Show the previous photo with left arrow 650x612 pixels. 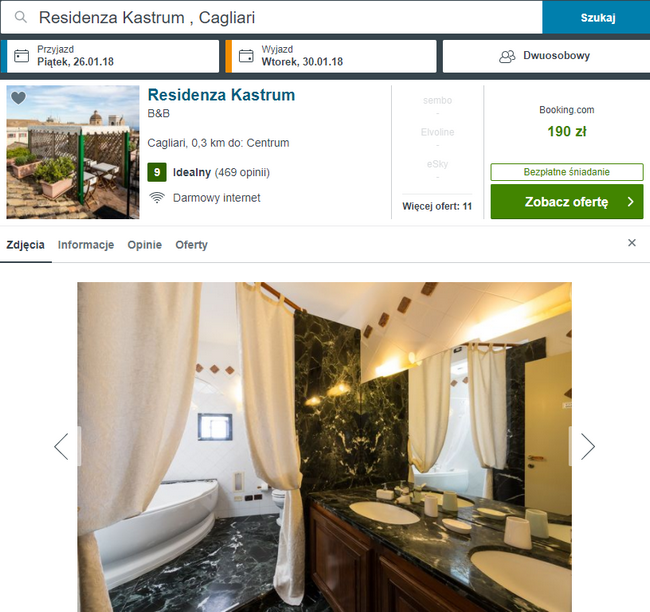pyautogui.click(x=61, y=447)
